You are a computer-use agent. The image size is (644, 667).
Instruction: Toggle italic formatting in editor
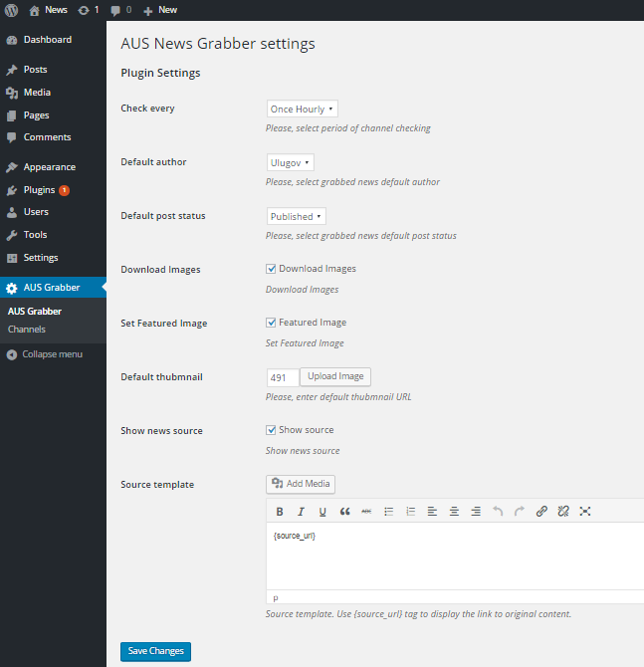302,512
